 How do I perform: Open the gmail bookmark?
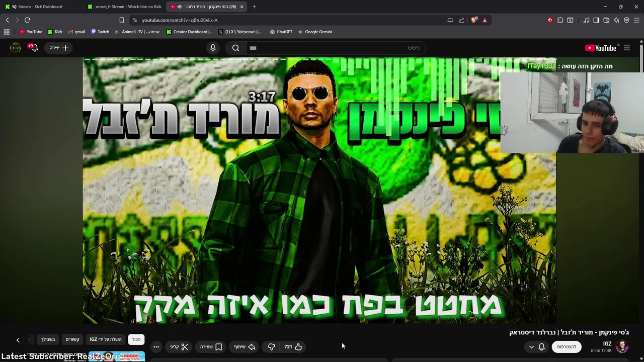(x=76, y=32)
